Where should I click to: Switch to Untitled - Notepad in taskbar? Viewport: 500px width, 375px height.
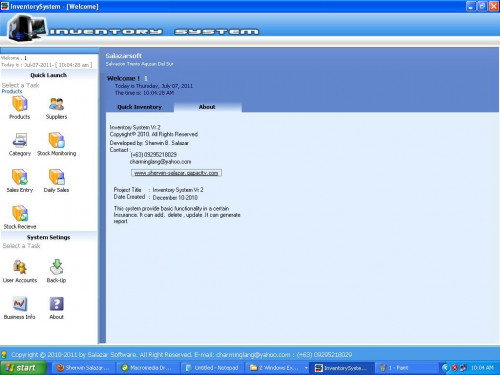(213, 368)
